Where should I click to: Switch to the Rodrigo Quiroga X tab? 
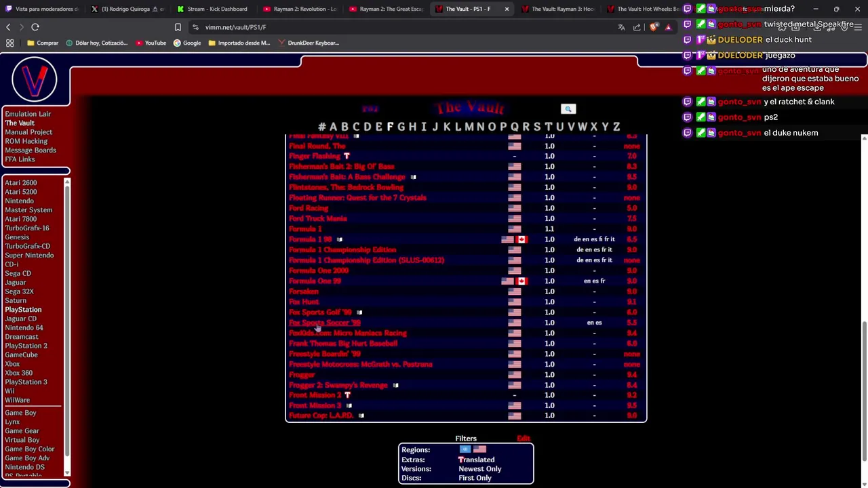tap(127, 9)
